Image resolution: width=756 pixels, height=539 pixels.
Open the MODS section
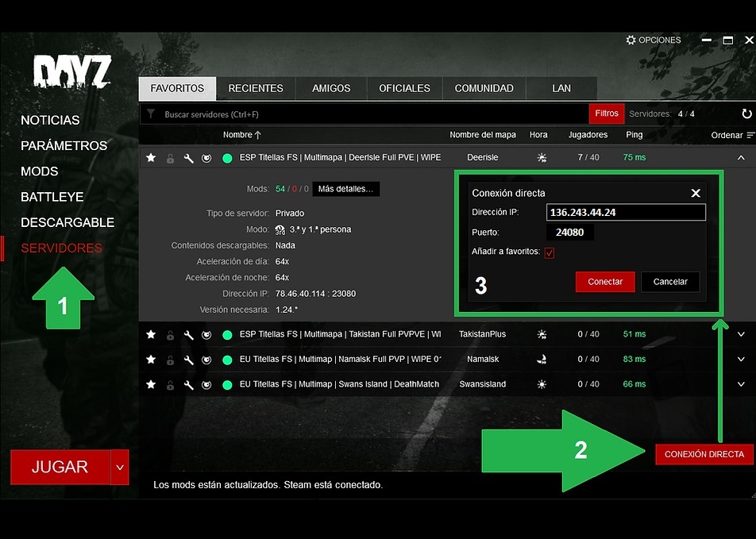coord(40,171)
